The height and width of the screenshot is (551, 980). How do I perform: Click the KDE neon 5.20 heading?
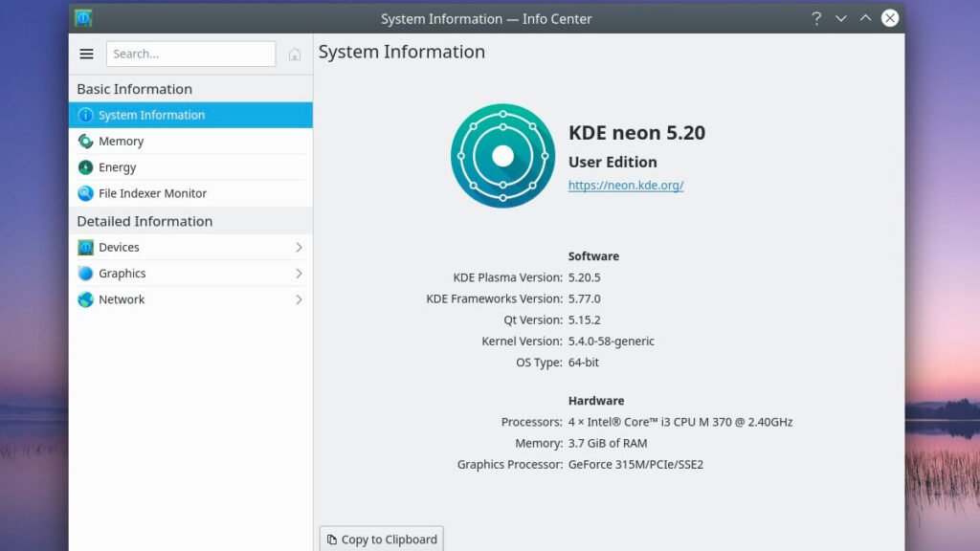tap(636, 132)
